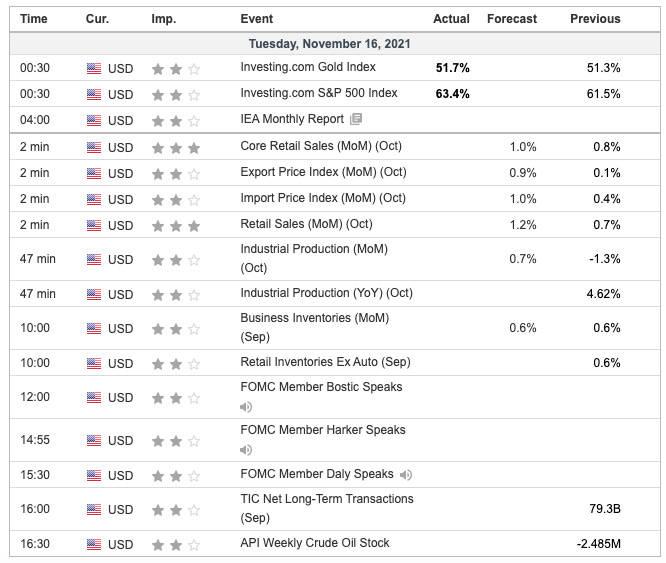Click US flag in Core Retail Sales row
The width and height of the screenshot is (666, 563).
[x=94, y=147]
